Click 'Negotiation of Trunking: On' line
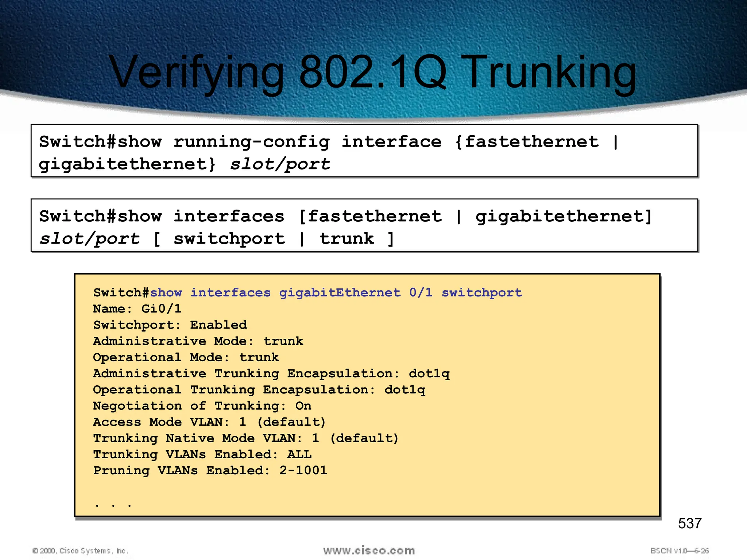This screenshot has width=747, height=560. (x=202, y=406)
